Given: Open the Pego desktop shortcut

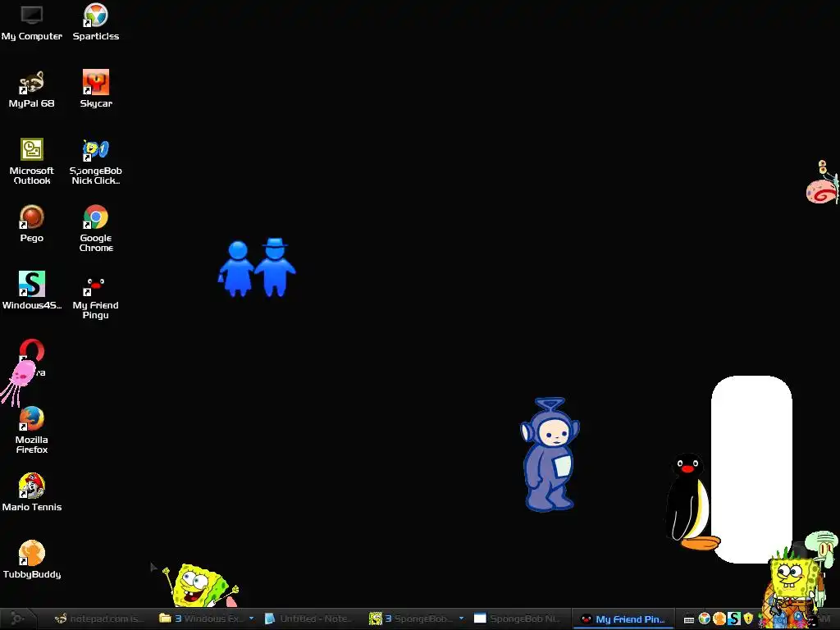Looking at the screenshot, I should point(32,224).
